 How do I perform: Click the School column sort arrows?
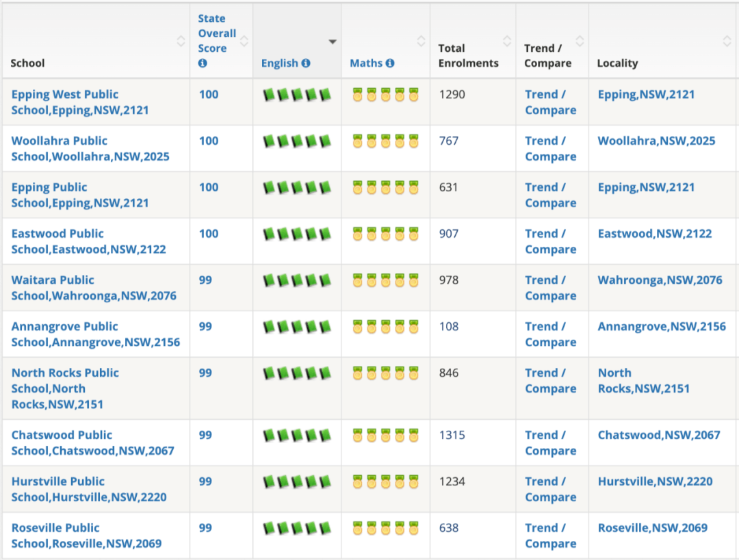(181, 41)
